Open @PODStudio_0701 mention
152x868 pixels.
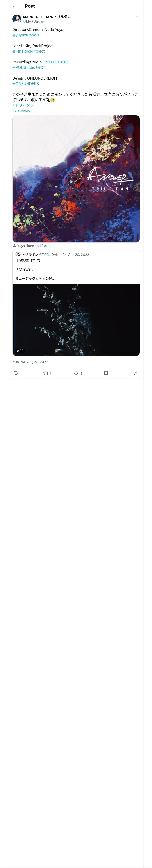tap(29, 67)
